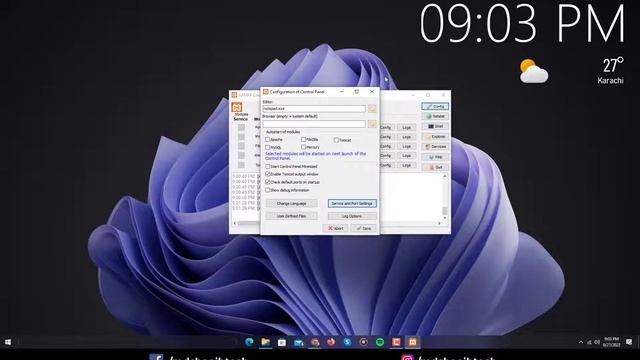The height and width of the screenshot is (360, 640).
Task: Uncheck Check default ports on startup
Action: pyautogui.click(x=268, y=182)
